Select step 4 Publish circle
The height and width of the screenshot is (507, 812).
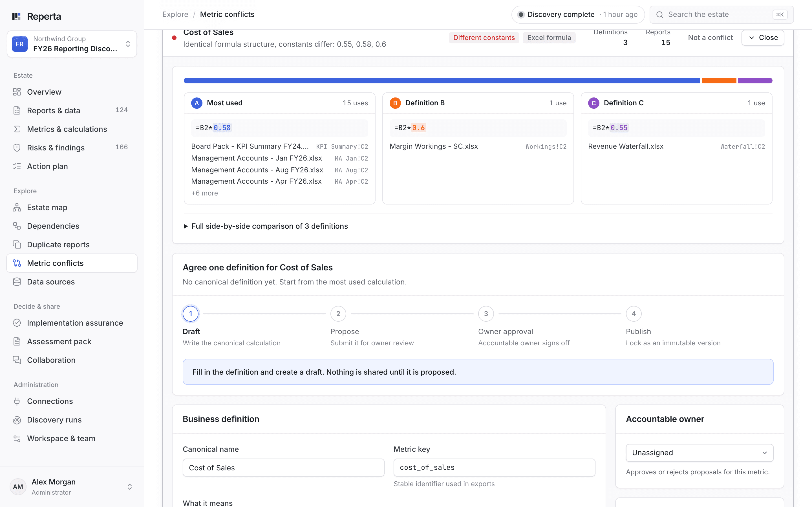[x=634, y=314]
